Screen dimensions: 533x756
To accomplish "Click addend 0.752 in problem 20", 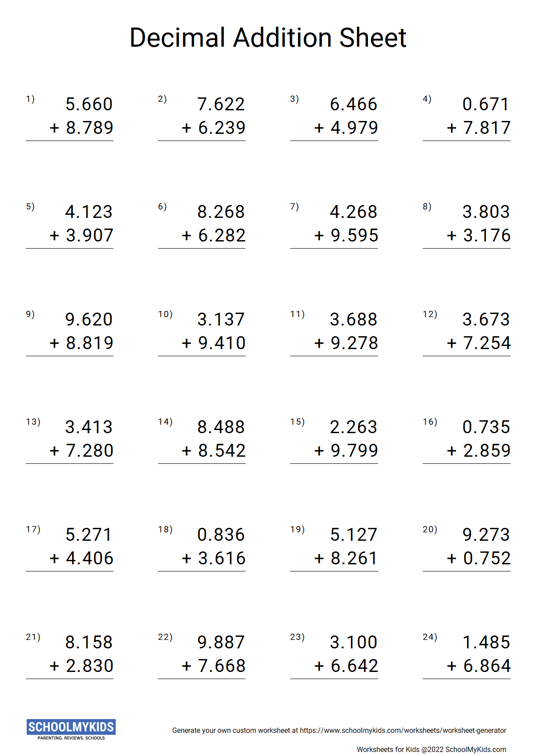I will click(487, 559).
